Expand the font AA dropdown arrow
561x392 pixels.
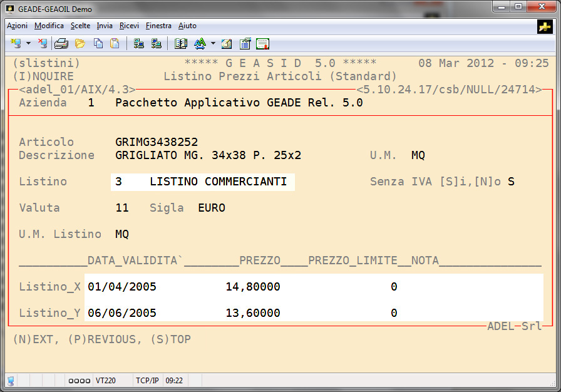pos(213,43)
